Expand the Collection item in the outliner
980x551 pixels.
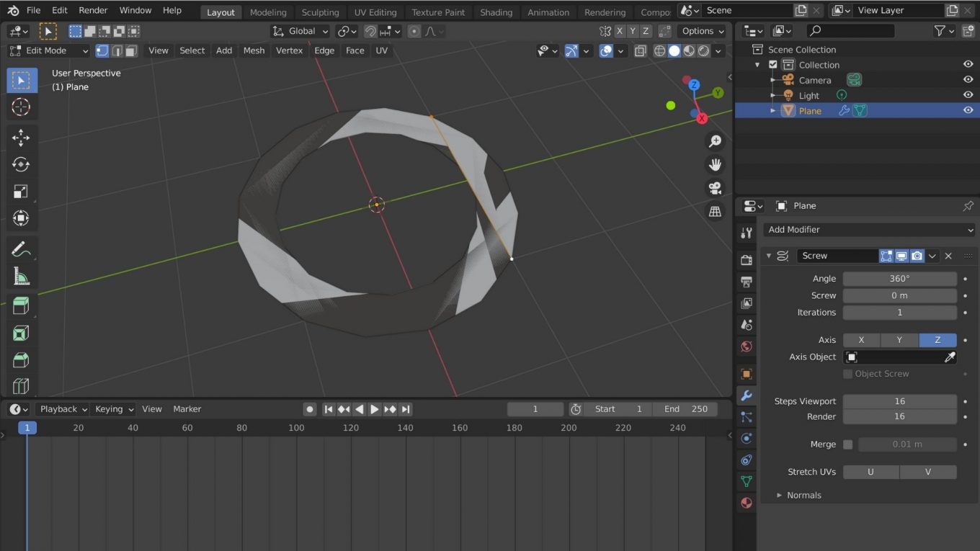757,64
